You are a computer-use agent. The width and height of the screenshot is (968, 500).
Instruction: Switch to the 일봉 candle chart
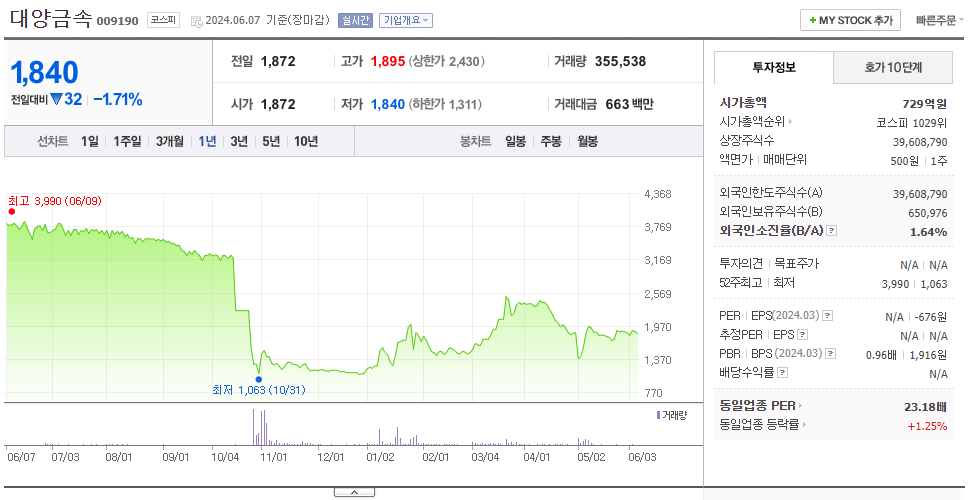tap(515, 141)
